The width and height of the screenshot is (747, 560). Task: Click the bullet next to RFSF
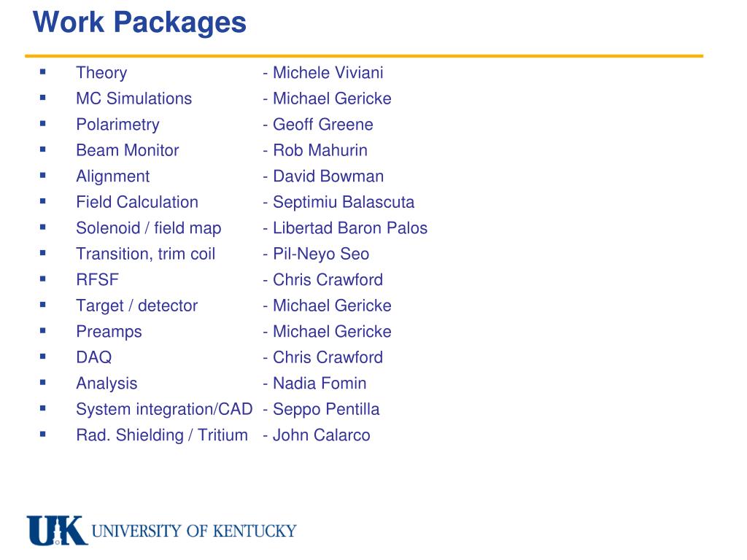pos(43,279)
